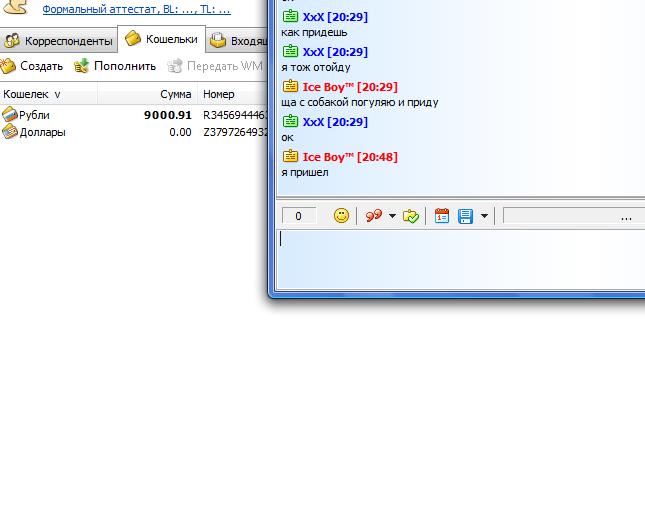
Task: Expand the quote icon dropdown arrow
Action: point(392,215)
